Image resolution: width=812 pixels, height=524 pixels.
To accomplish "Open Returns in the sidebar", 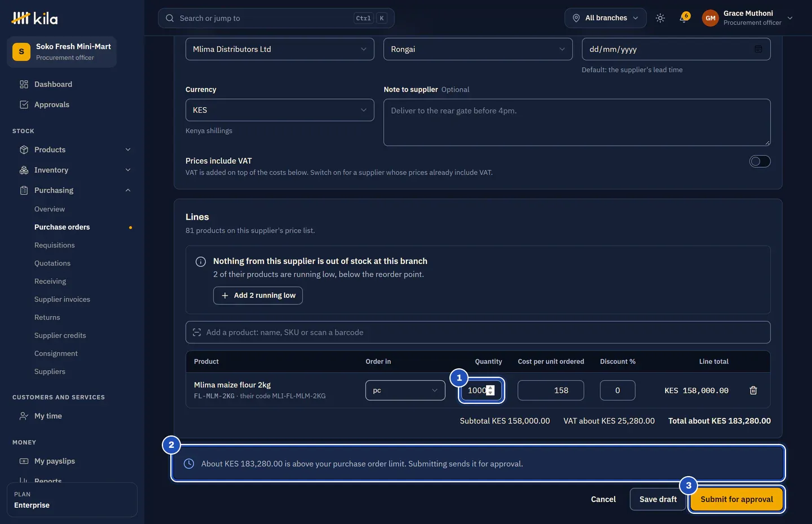I will [x=47, y=317].
